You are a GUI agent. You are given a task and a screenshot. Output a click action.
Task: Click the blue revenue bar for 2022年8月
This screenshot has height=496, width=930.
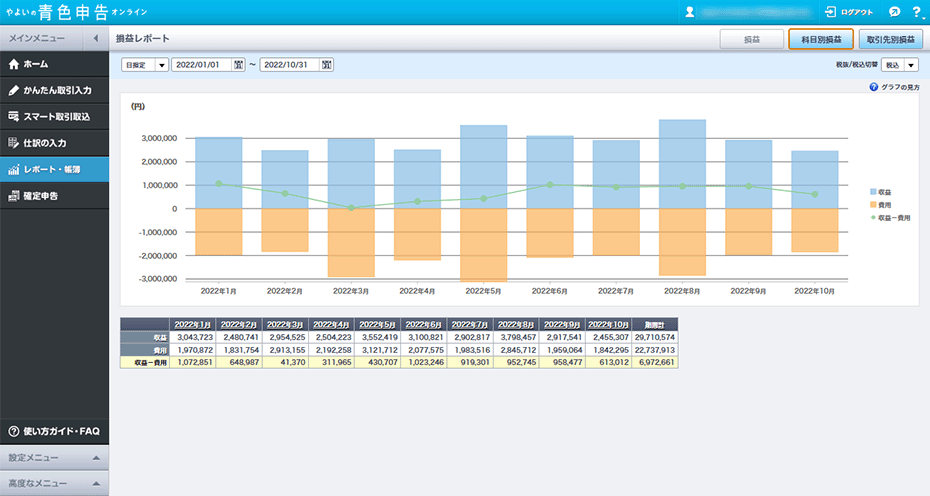tap(682, 164)
